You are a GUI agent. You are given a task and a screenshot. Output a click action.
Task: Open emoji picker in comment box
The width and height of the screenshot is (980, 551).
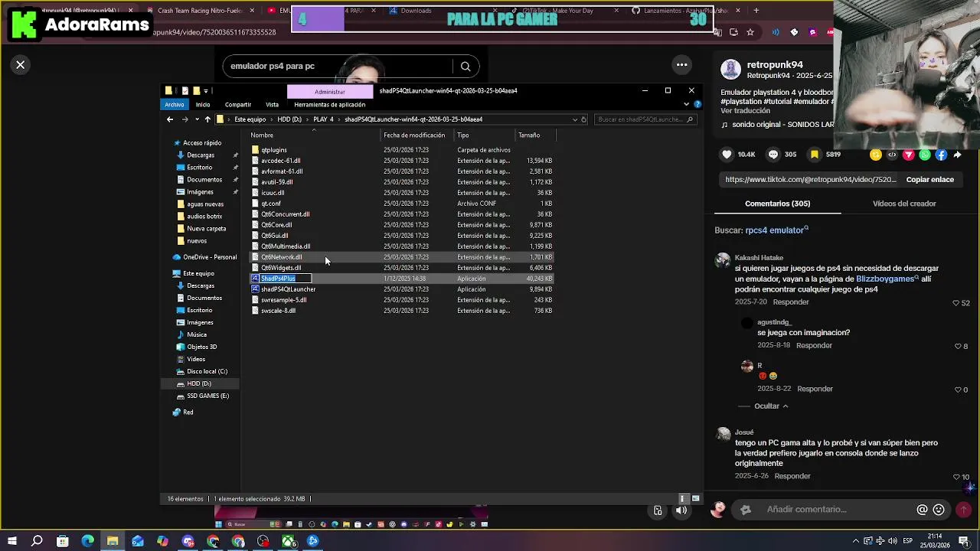pos(939,510)
